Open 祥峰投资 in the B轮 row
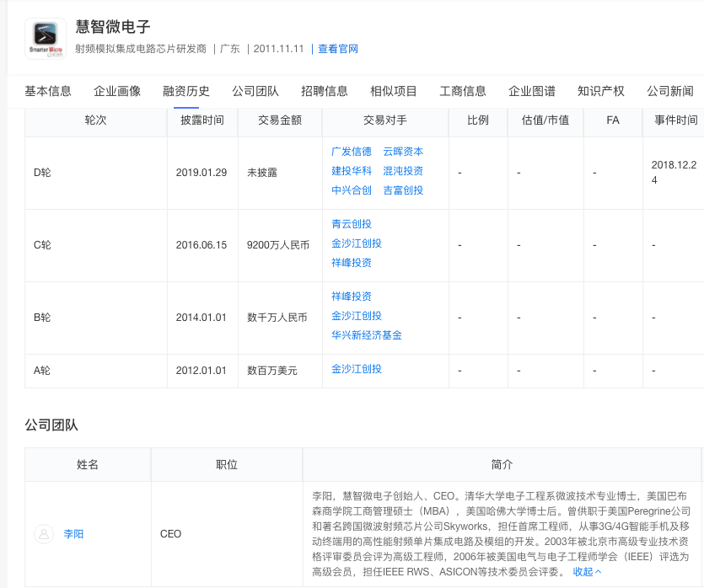 pos(352,296)
